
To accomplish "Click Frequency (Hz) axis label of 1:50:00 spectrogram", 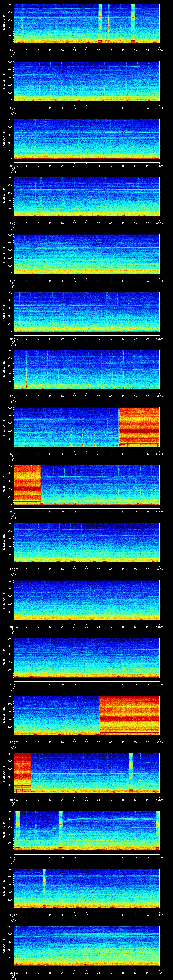I will click(4, 369).
